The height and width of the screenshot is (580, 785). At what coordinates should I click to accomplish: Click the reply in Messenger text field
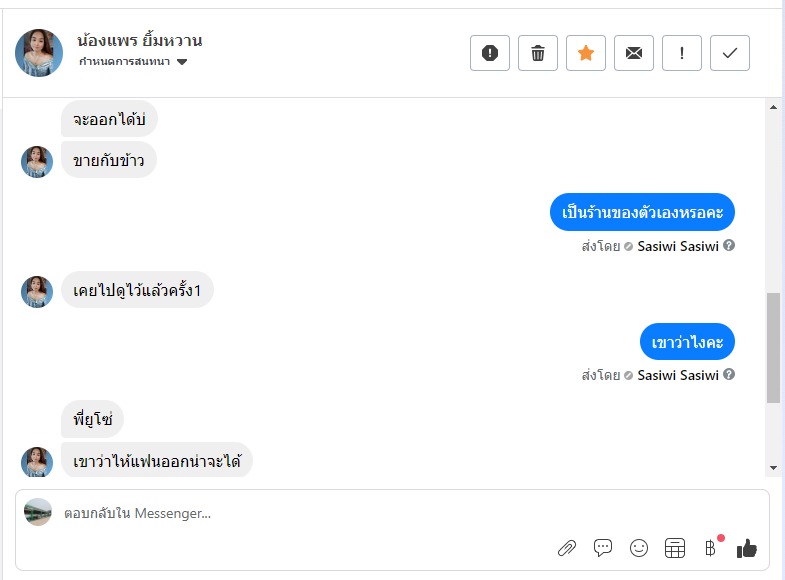pos(300,513)
